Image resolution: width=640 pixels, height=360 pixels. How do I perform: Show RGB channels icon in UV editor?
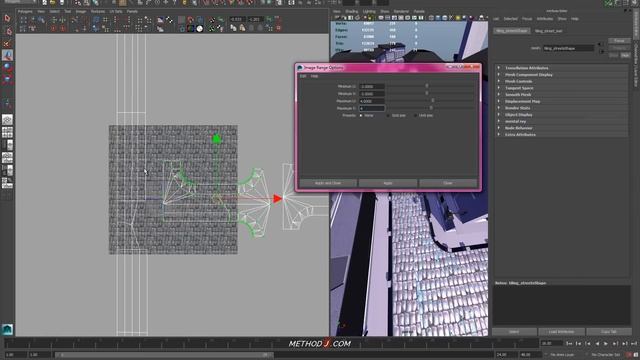(191, 29)
